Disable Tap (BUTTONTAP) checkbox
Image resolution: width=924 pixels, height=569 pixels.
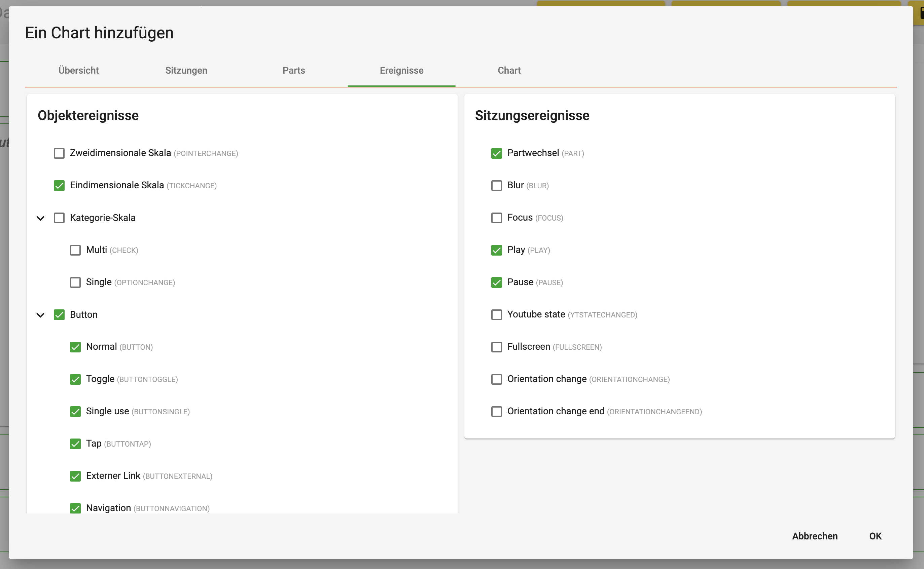pyautogui.click(x=75, y=444)
